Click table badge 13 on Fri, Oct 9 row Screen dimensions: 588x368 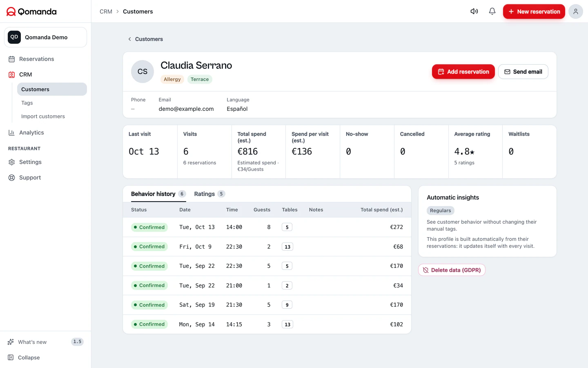(x=287, y=247)
